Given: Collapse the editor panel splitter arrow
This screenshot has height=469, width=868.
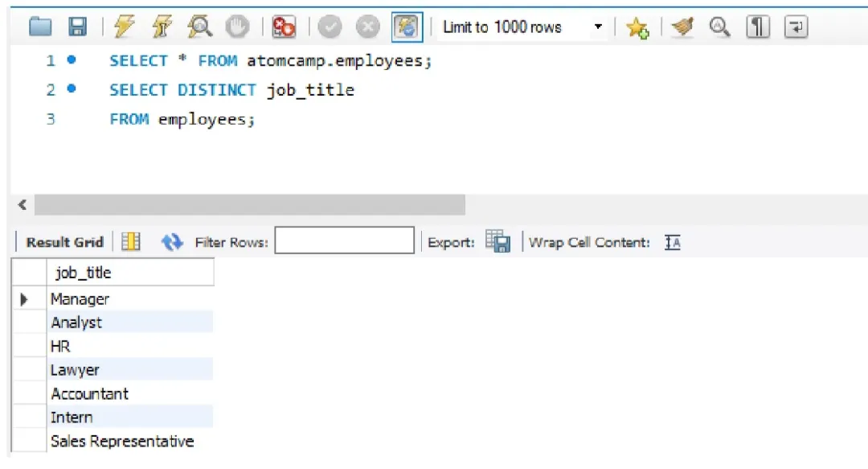Looking at the screenshot, I should pyautogui.click(x=23, y=204).
